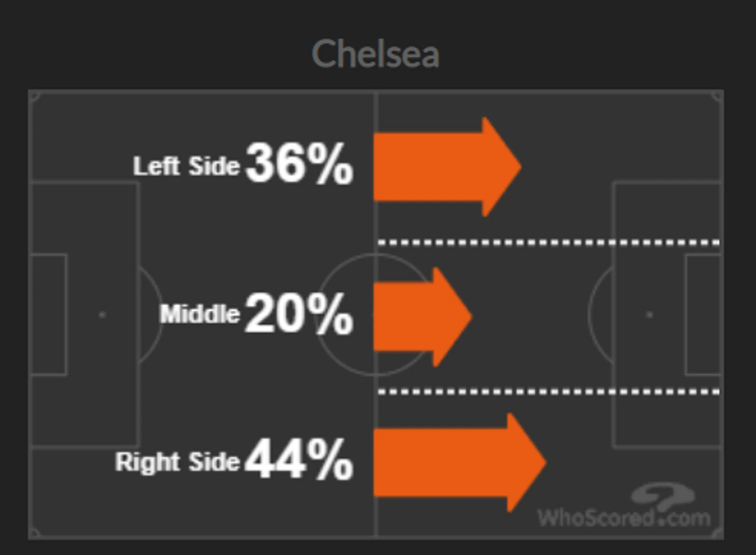Select the 36% left side percentage
This screenshot has height=555, width=756.
[299, 164]
